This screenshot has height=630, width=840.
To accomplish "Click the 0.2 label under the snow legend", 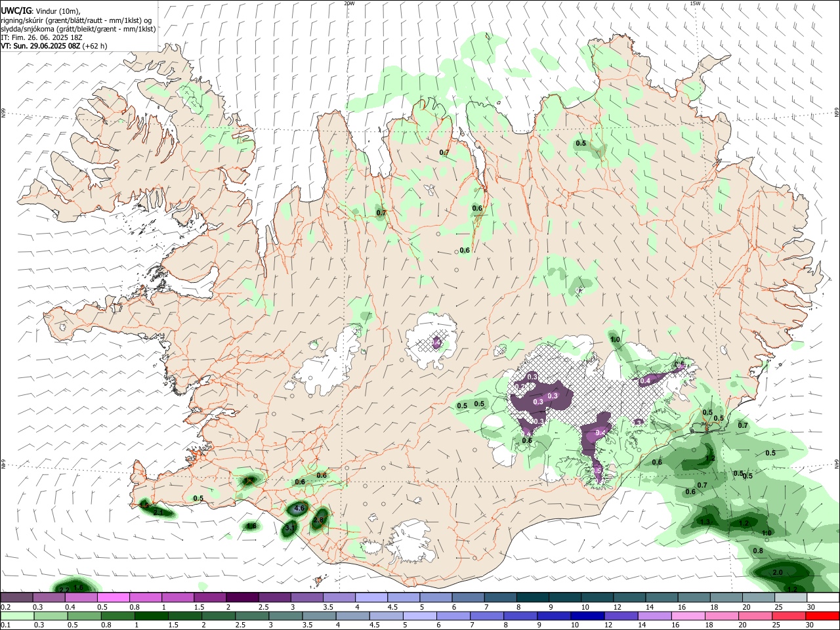I will [x=5, y=607].
